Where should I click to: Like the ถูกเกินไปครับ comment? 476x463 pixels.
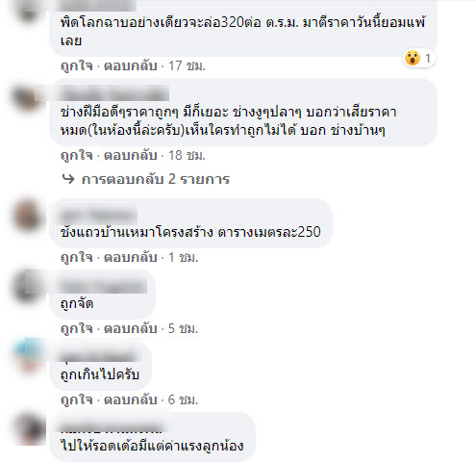point(77,399)
